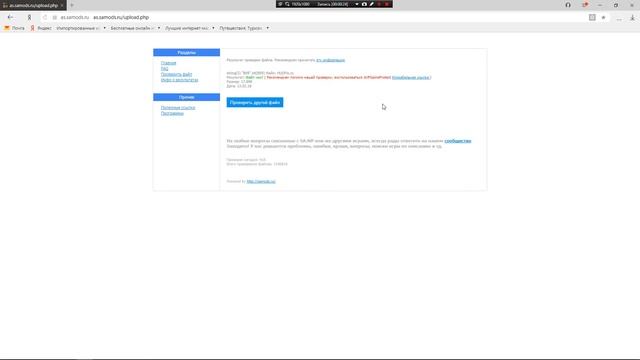The image size is (640, 360).
Task: Open browser downloads icon
Action: coord(632,18)
